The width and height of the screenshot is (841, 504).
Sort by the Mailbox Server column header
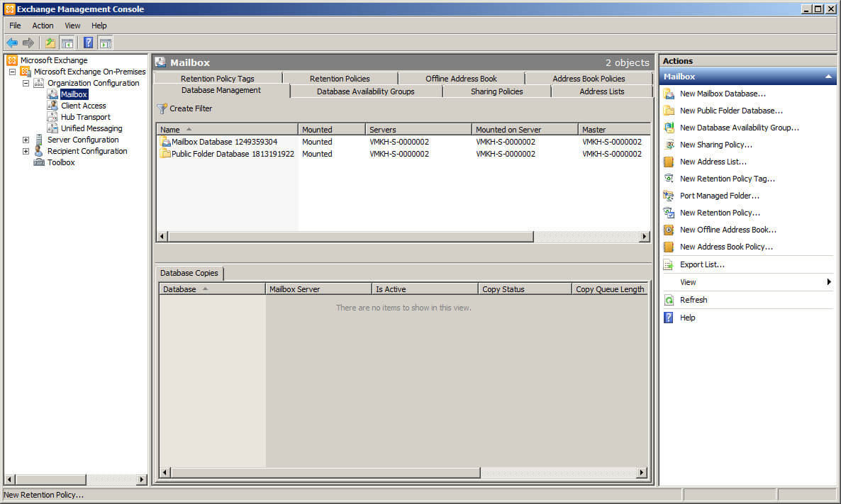pyautogui.click(x=318, y=289)
